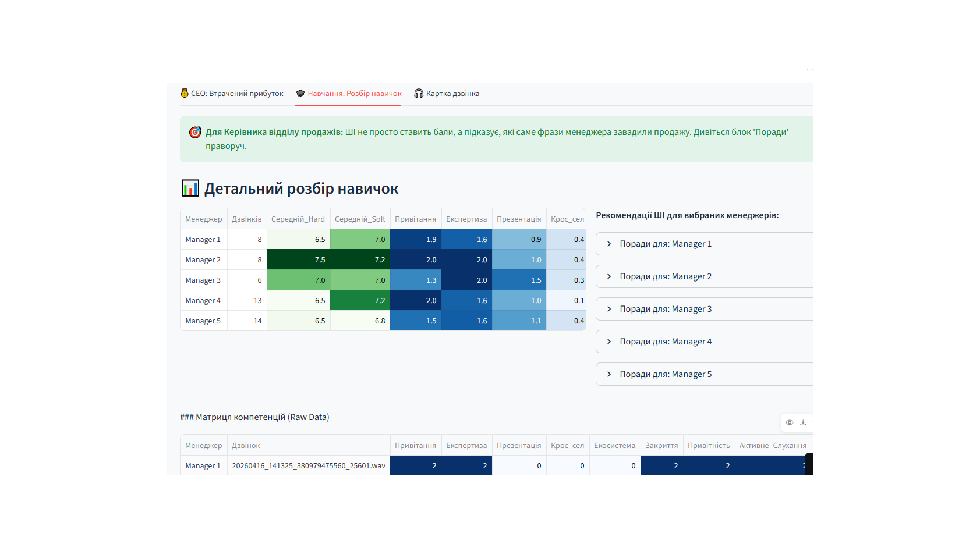The image size is (980, 544).
Task: Select the Manager 5 row name cell
Action: 203,321
